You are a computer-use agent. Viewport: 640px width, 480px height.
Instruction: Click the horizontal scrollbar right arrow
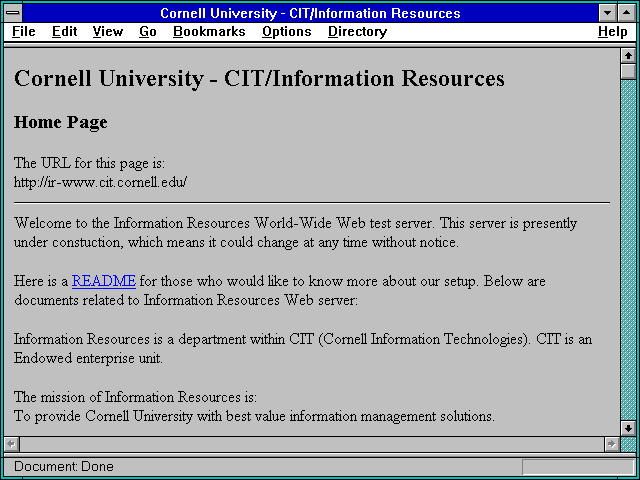[x=612, y=444]
